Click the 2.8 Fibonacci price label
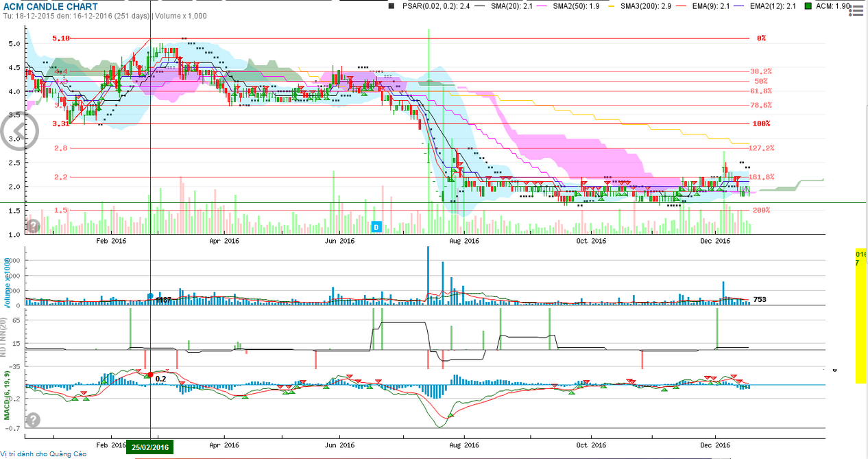Viewport: 868px width, 459px height. [x=60, y=148]
